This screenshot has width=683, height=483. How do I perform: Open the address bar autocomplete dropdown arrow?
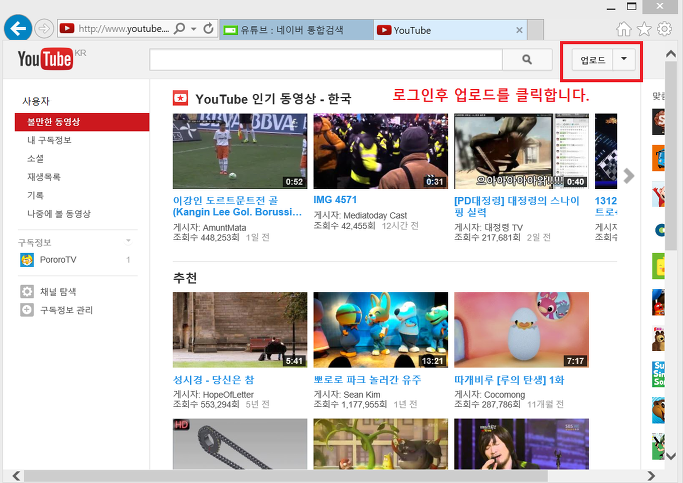(x=193, y=29)
